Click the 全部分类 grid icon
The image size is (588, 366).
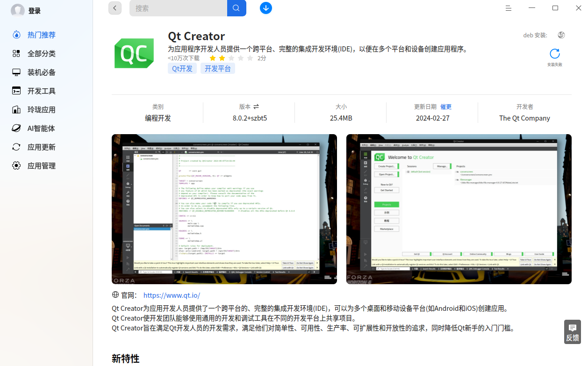[x=16, y=54]
